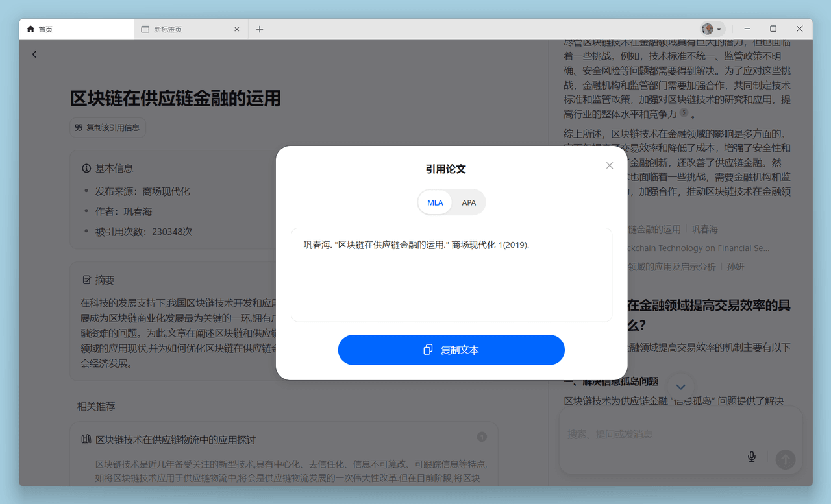
Task: Expand the chat panel with the chevron button
Action: coord(681,385)
